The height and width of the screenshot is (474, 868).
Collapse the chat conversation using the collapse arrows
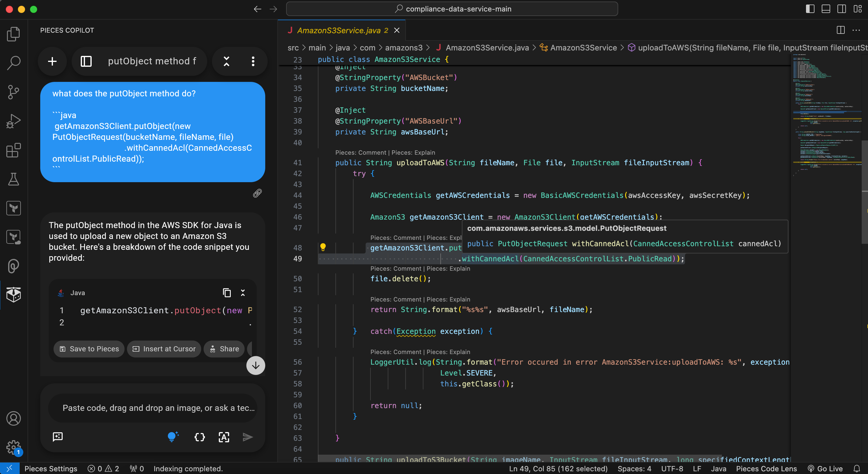(x=227, y=61)
